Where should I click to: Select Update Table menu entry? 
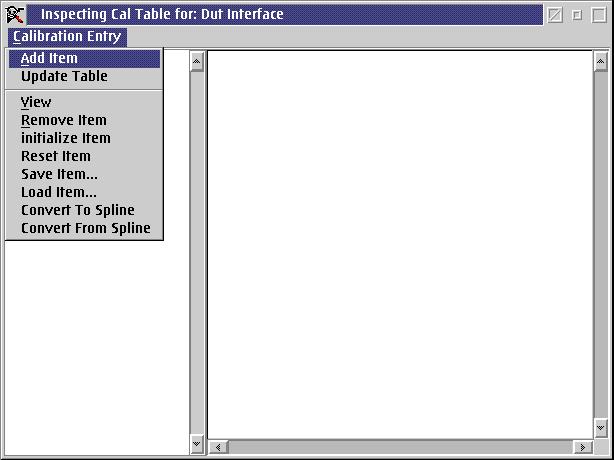coord(84,76)
